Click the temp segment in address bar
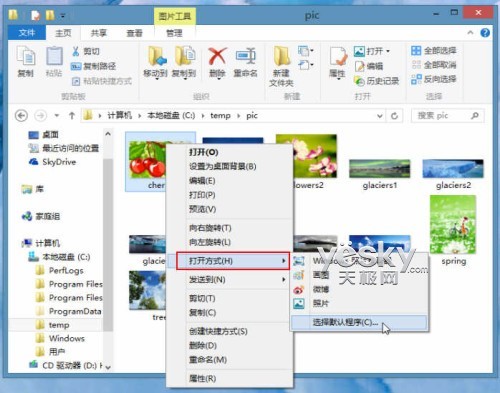Image resolution: width=500 pixels, height=393 pixels. [220, 116]
